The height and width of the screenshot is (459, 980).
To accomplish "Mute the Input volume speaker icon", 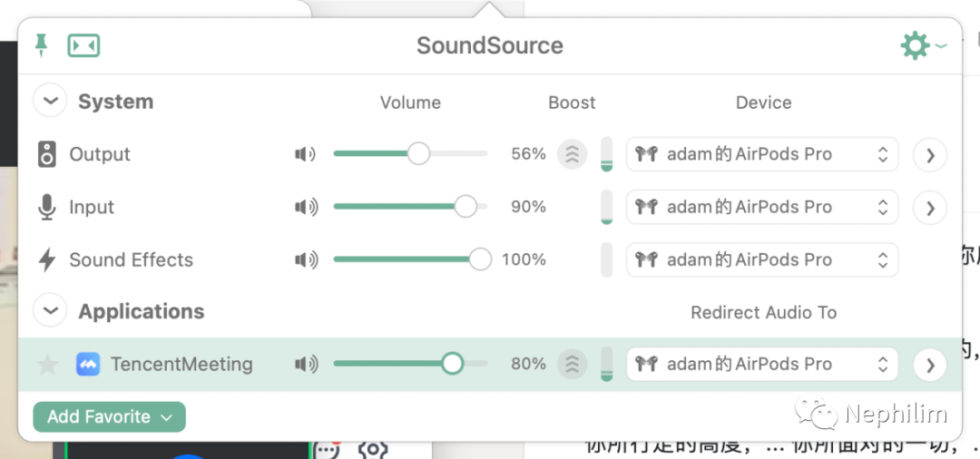I will (x=305, y=208).
